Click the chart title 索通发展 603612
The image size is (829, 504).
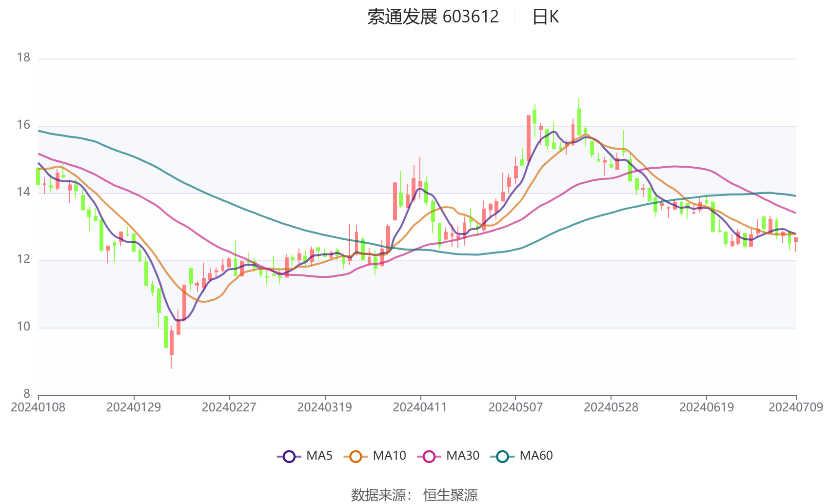point(433,17)
